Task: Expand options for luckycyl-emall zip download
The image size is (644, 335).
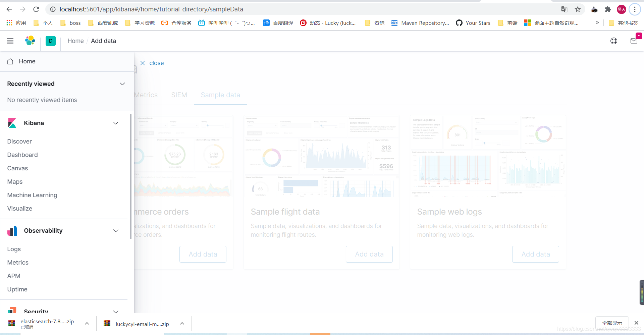Action: pos(182,324)
